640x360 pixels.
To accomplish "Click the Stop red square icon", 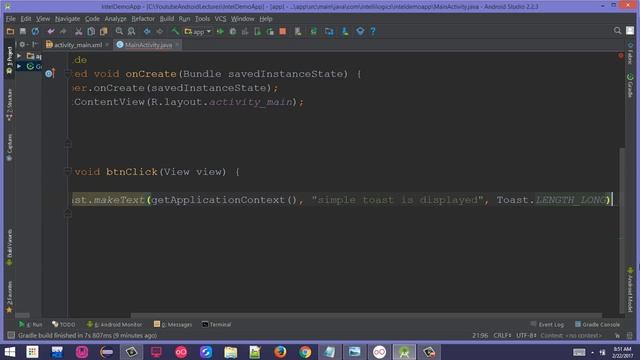I will coord(282,31).
